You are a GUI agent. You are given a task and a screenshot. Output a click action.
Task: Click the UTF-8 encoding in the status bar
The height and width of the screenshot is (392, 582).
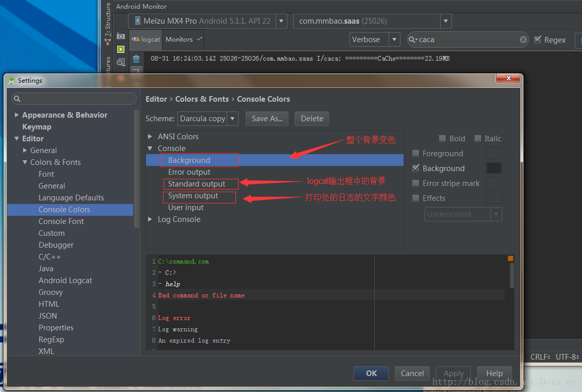[x=567, y=357]
